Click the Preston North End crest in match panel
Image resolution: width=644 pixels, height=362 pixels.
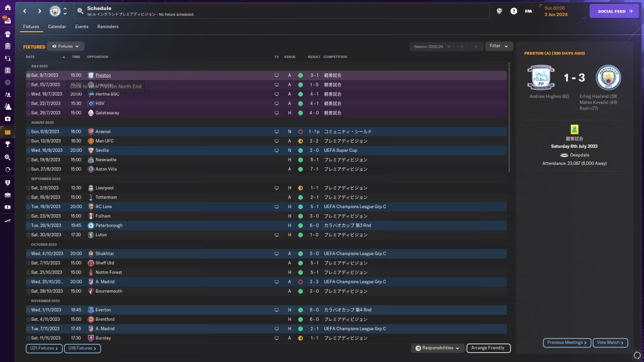[541, 78]
